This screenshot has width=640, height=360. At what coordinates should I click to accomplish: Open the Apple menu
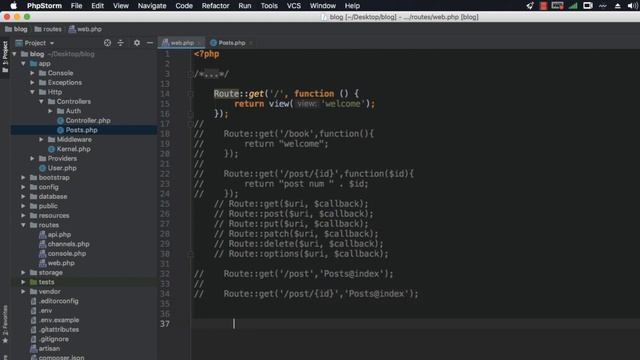tap(13, 6)
